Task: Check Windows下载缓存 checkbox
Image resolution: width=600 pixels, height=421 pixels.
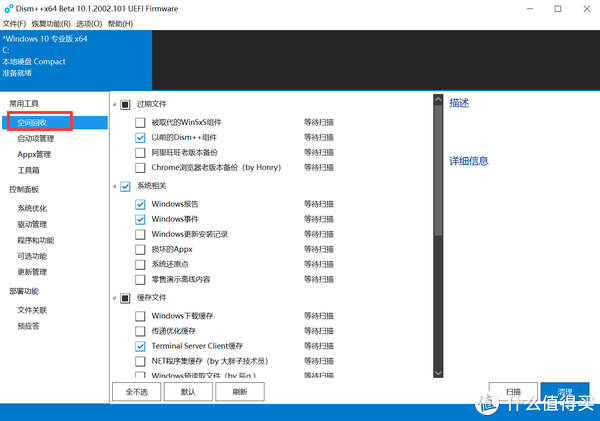Action: coord(140,316)
